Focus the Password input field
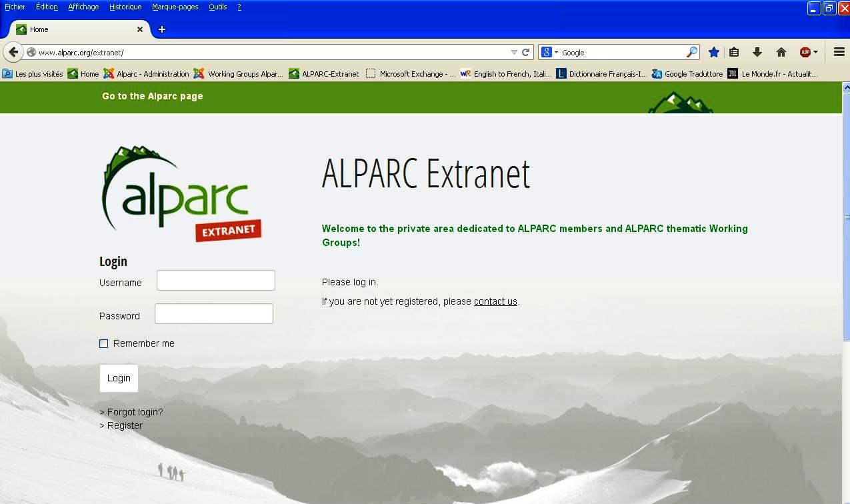Image resolution: width=850 pixels, height=504 pixels. (x=214, y=314)
